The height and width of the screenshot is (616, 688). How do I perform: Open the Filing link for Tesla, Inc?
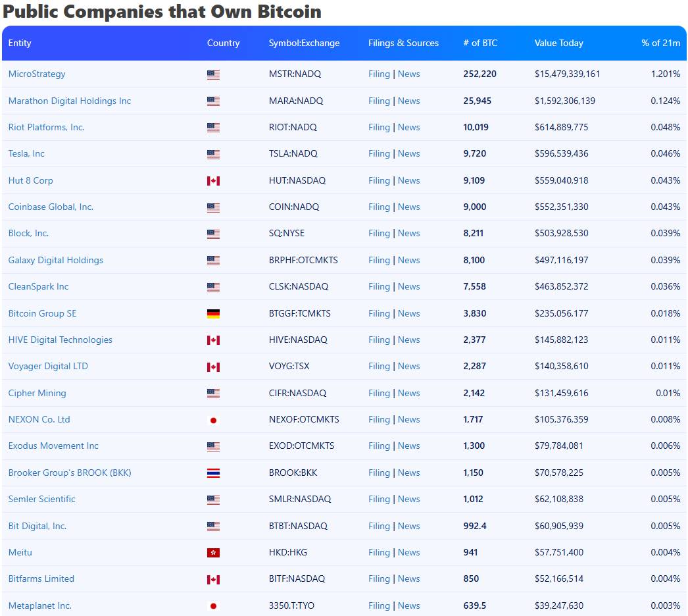[x=379, y=153]
